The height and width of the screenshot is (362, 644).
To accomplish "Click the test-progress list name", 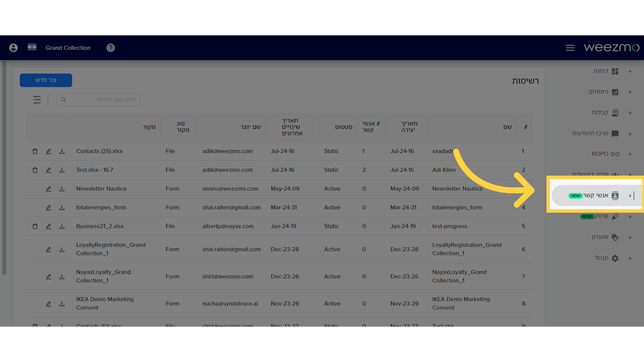I will point(449,226).
